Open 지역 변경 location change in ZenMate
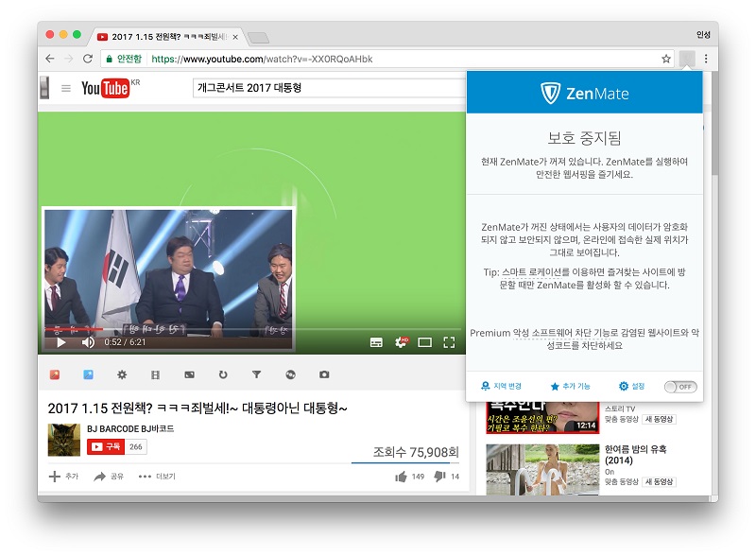This screenshot has width=756, height=556. click(x=501, y=386)
